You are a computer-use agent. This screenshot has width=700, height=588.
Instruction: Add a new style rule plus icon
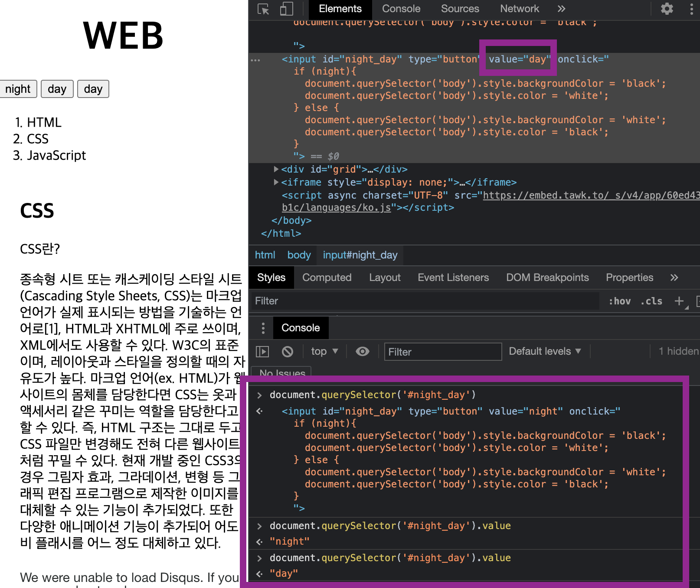679,301
